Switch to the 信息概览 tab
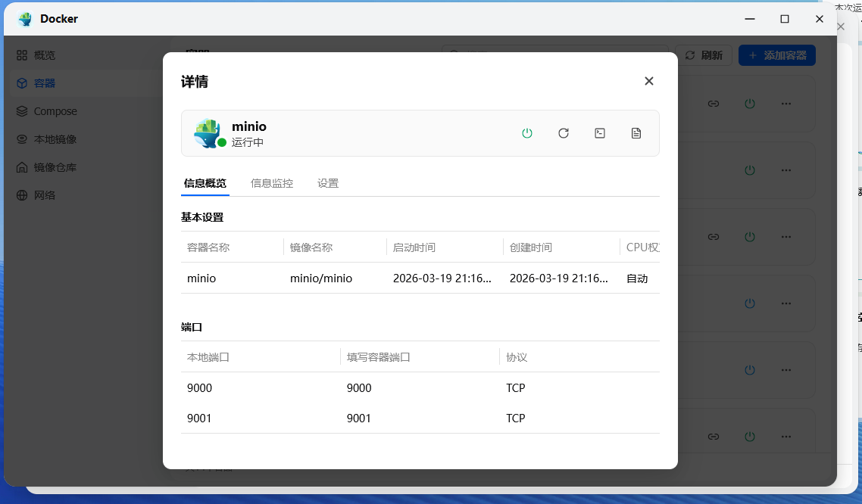Image resolution: width=862 pixels, height=504 pixels. (x=205, y=183)
